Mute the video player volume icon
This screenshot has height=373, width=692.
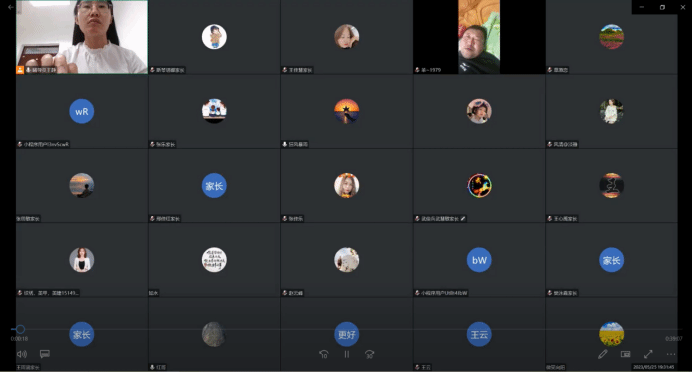click(22, 354)
